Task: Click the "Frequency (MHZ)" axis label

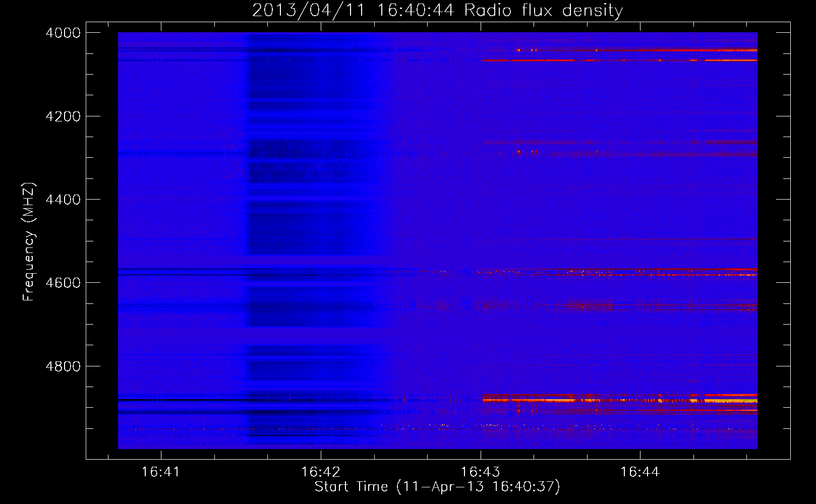Action: 29,242
